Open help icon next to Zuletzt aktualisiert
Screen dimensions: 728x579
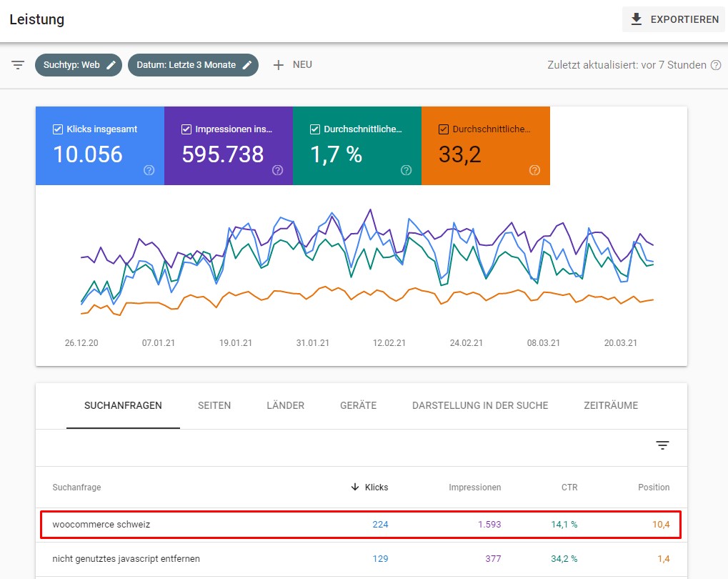pyautogui.click(x=716, y=65)
